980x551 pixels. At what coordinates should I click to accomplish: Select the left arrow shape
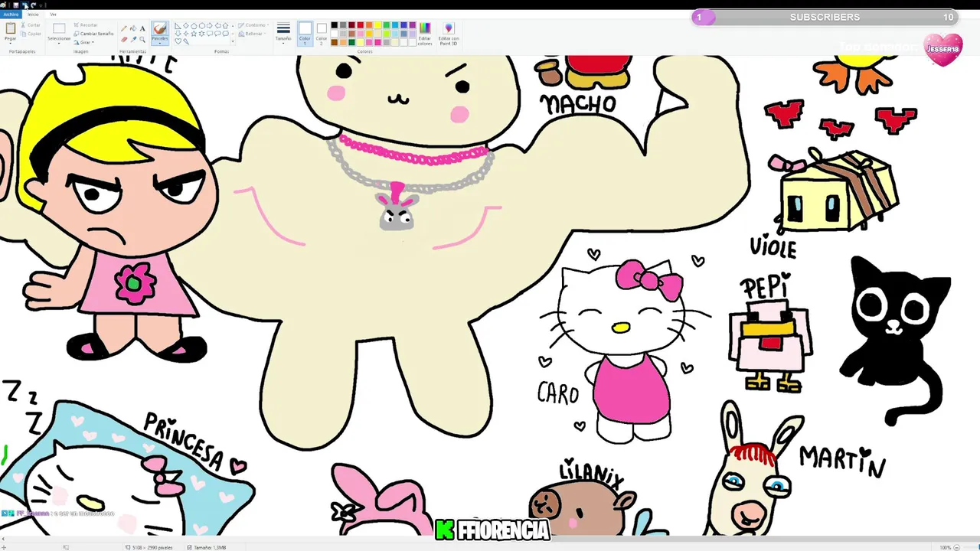[218, 25]
